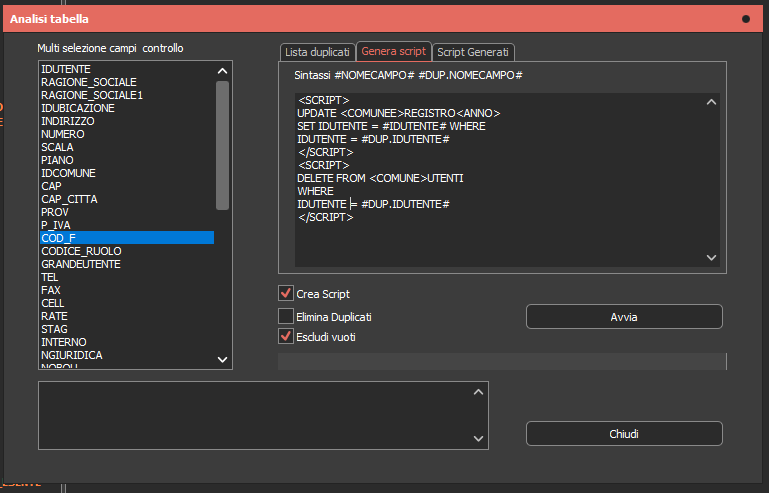769x493 pixels.
Task: Click the SET IDUTENTE = #IDUTENTE# WHERE line
Action: click(x=391, y=127)
